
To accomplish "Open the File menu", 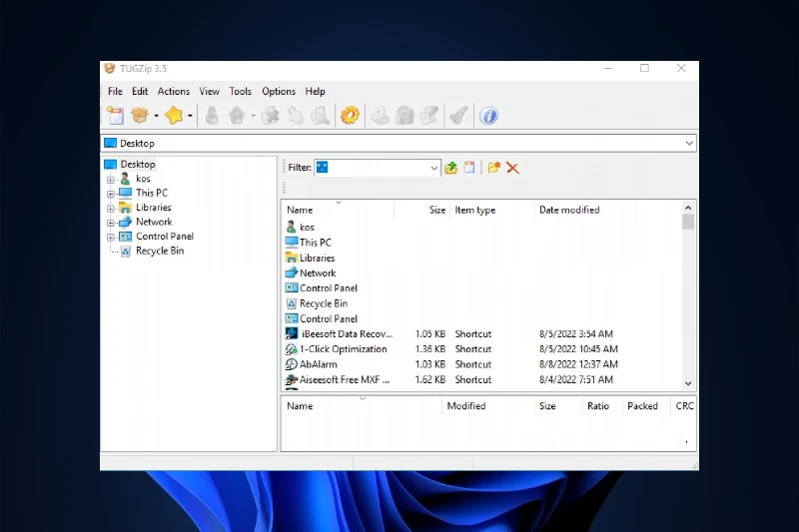I will click(115, 91).
